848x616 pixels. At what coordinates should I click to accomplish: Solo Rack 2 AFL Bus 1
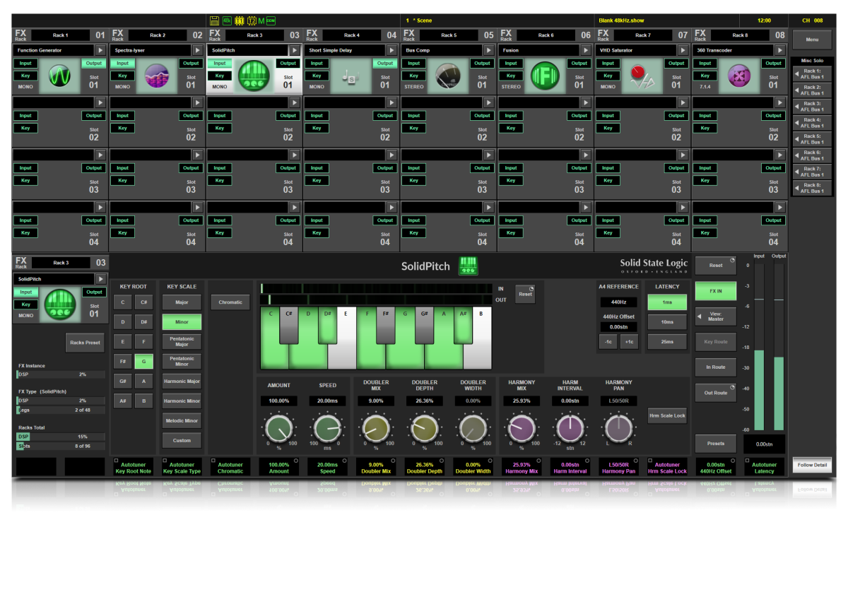(x=811, y=90)
